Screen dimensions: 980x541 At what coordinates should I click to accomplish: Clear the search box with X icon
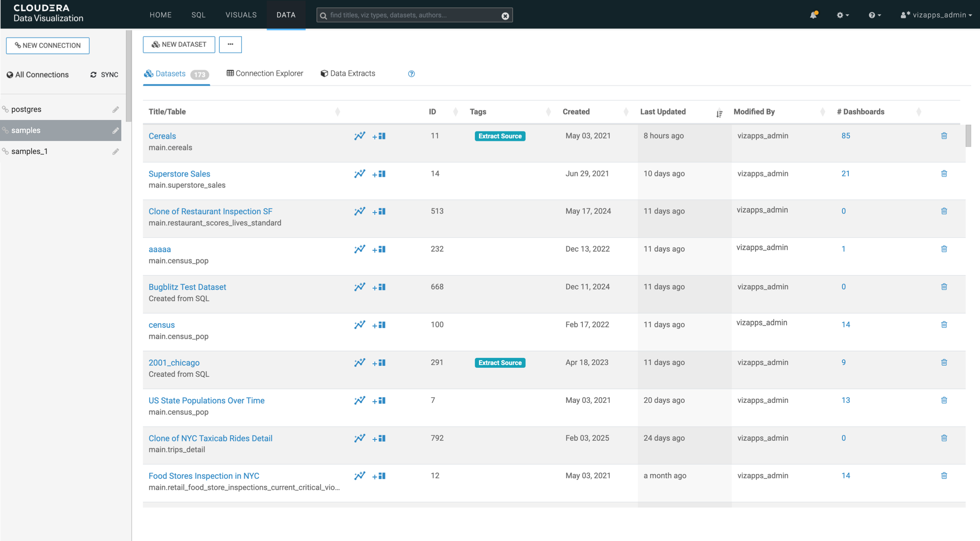point(505,16)
